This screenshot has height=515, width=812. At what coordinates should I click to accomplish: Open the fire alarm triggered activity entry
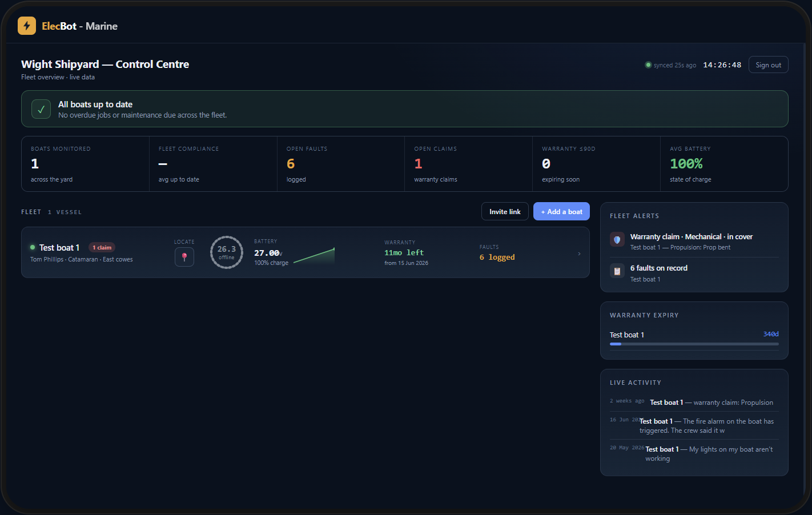pos(694,425)
